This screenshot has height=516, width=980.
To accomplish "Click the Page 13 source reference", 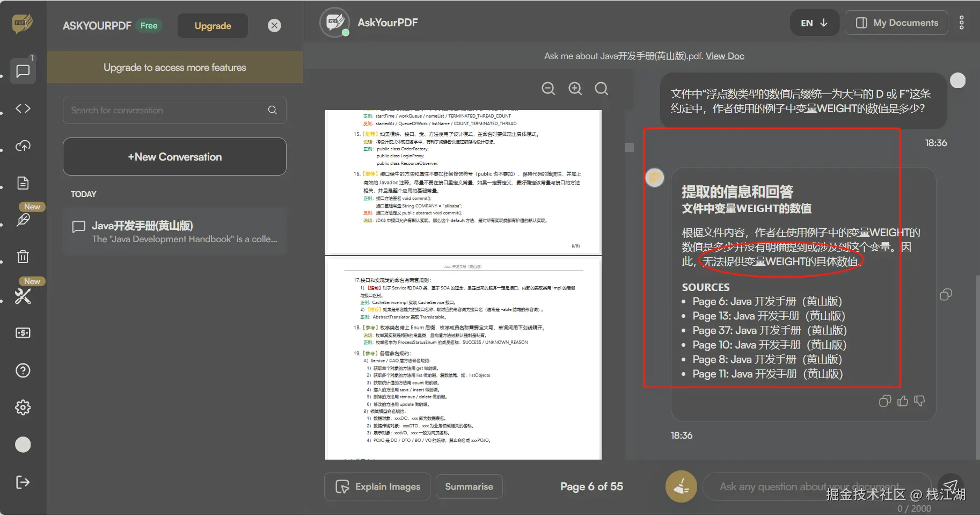I will (x=769, y=316).
